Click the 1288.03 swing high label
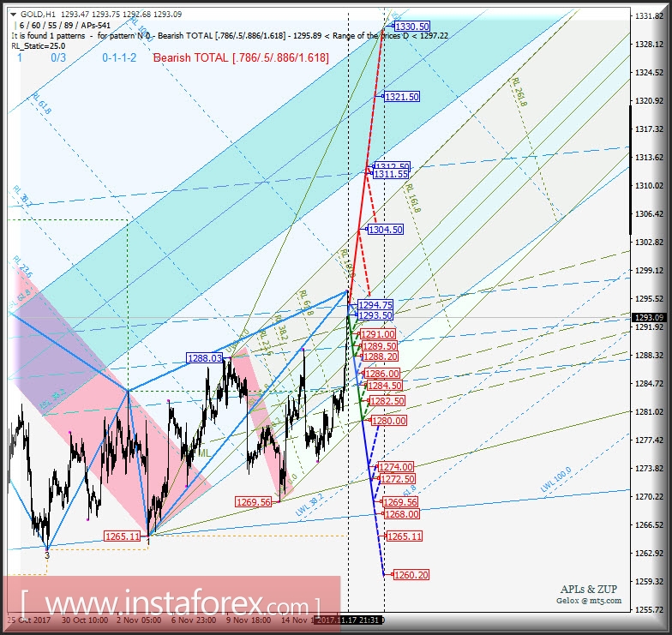This screenshot has width=672, height=635. [x=205, y=358]
